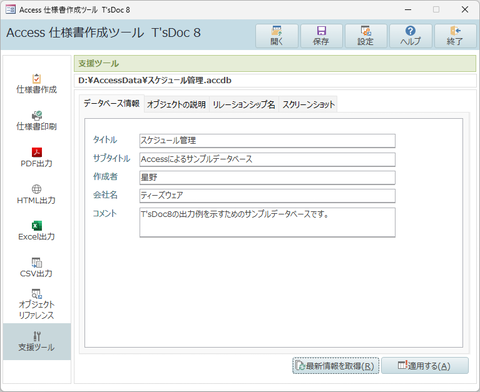Click into the サブタイトル input field
Viewport: 480px width, 392px height.
pyautogui.click(x=267, y=159)
